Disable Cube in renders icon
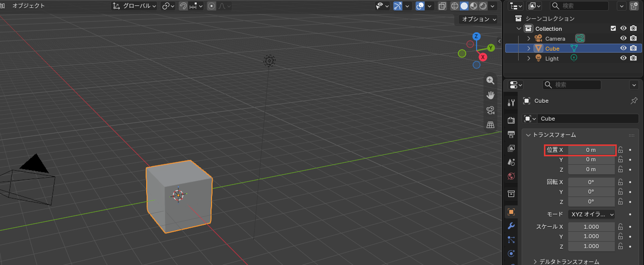644x265 pixels. 633,49
